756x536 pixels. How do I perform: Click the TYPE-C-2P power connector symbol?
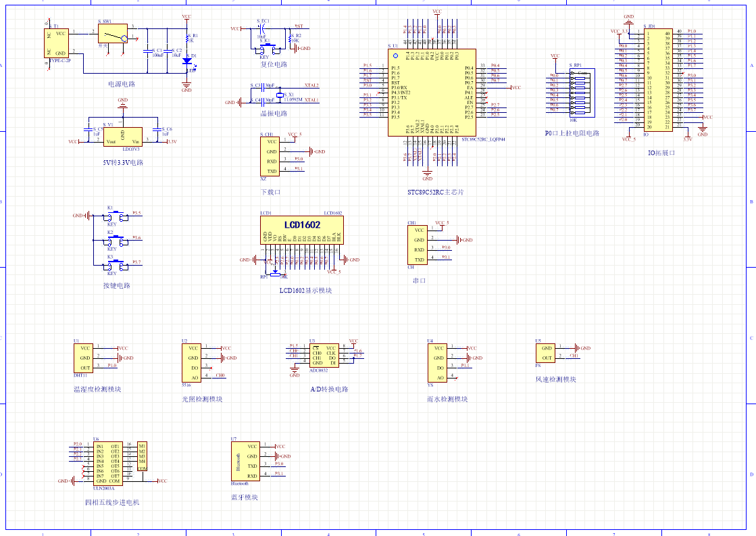click(x=57, y=43)
